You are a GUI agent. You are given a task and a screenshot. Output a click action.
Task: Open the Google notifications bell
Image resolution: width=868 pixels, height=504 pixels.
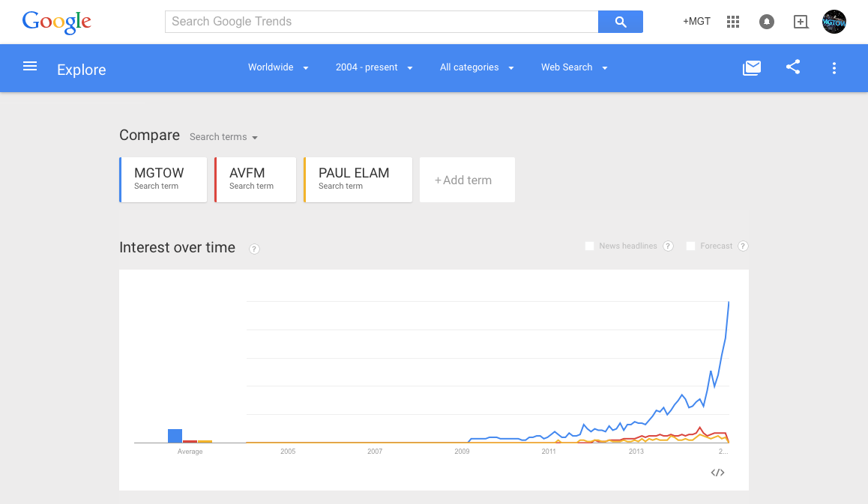pyautogui.click(x=767, y=22)
